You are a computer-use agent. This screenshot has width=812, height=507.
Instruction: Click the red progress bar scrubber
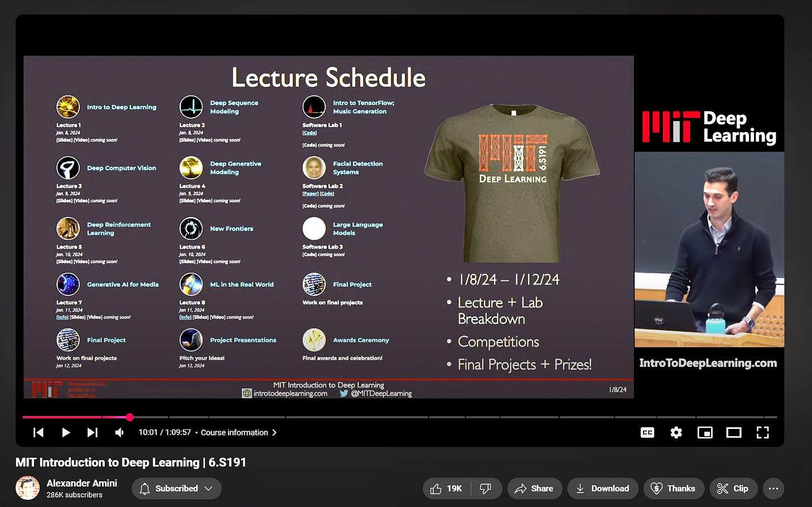[130, 417]
